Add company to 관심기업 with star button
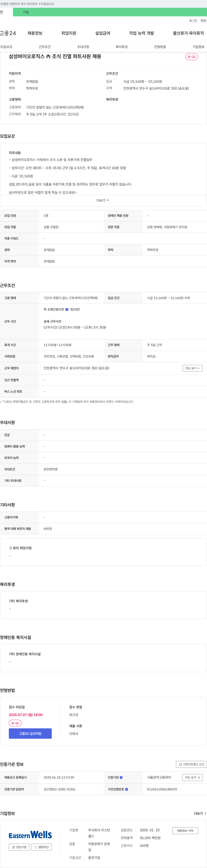207x868 pixels. pyautogui.click(x=19, y=847)
